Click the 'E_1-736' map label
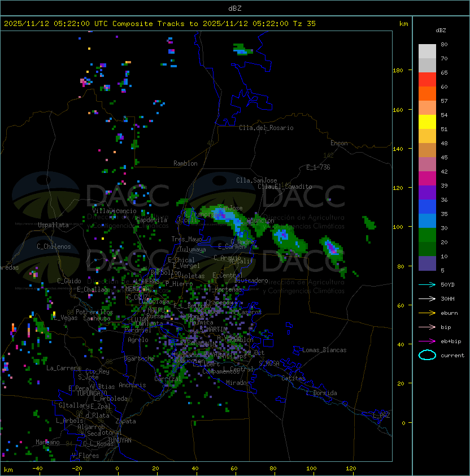This screenshot has height=476, width=470. coord(318,167)
